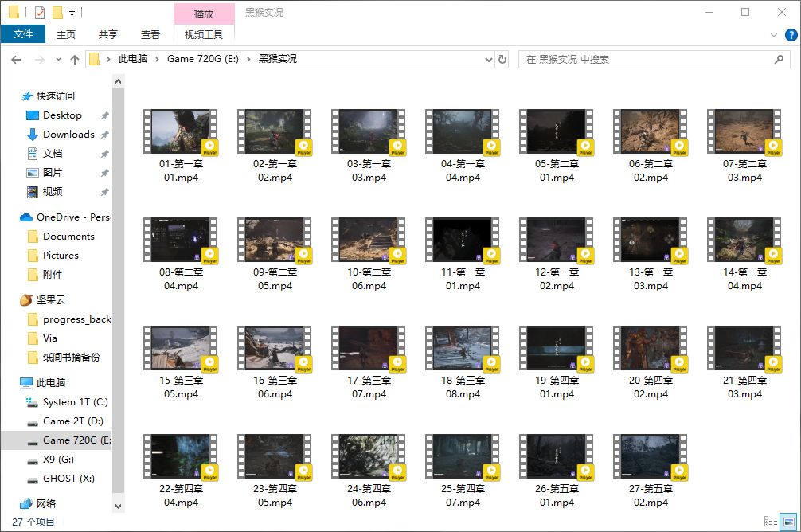Image resolution: width=801 pixels, height=532 pixels.
Task: Select video 22-第四章04.mp4
Action: [x=181, y=471]
